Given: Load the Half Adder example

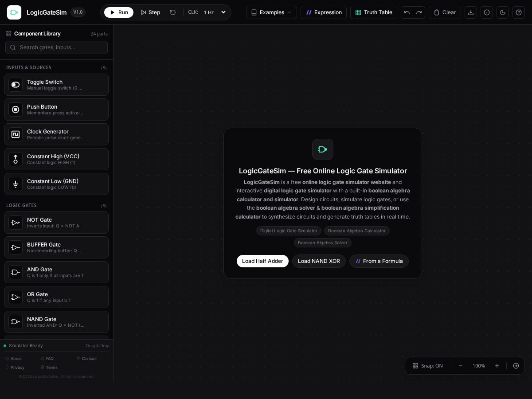Looking at the screenshot, I should (x=262, y=261).
